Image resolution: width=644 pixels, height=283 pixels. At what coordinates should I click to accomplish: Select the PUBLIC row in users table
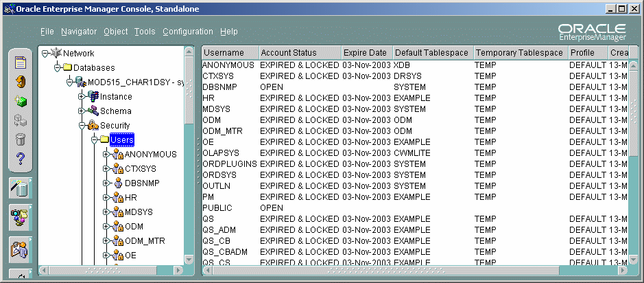[x=415, y=207]
